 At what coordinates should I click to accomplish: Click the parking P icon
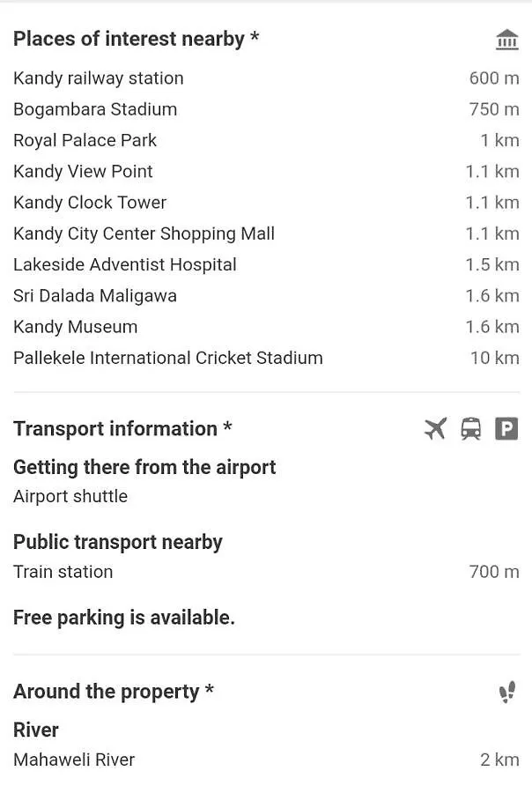[506, 429]
